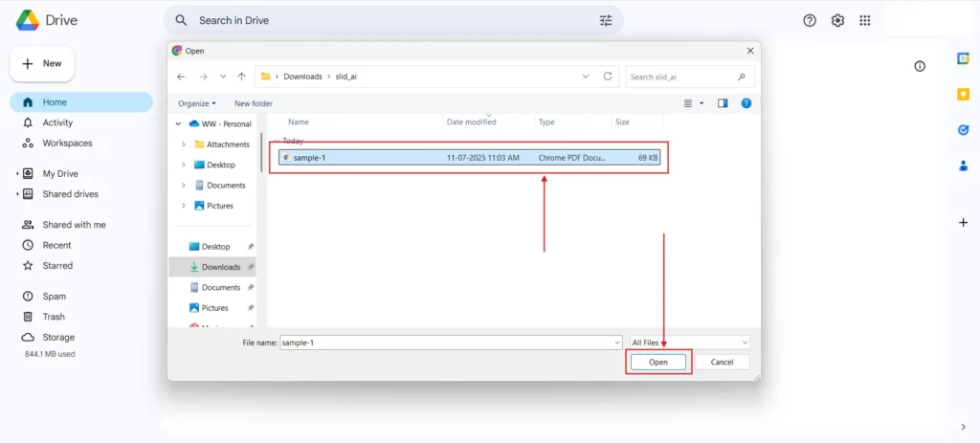Click the Open button

click(x=658, y=363)
